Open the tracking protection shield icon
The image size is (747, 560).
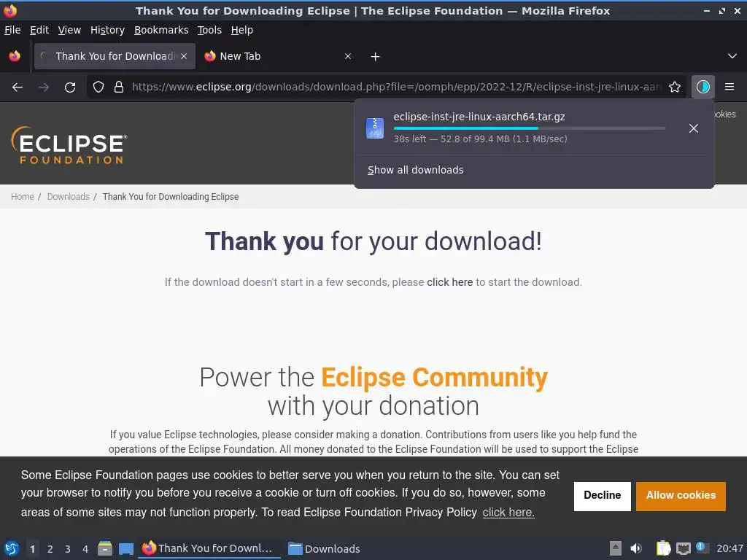click(98, 87)
